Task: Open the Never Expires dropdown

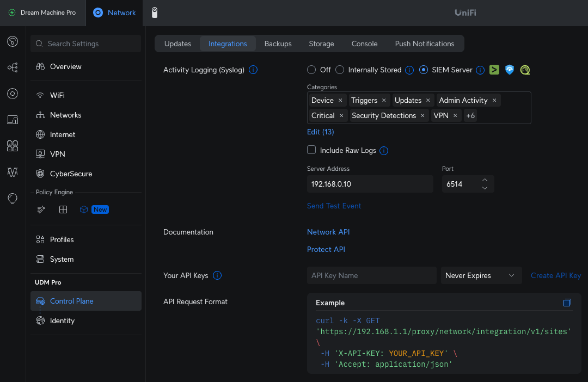Action: click(x=481, y=275)
